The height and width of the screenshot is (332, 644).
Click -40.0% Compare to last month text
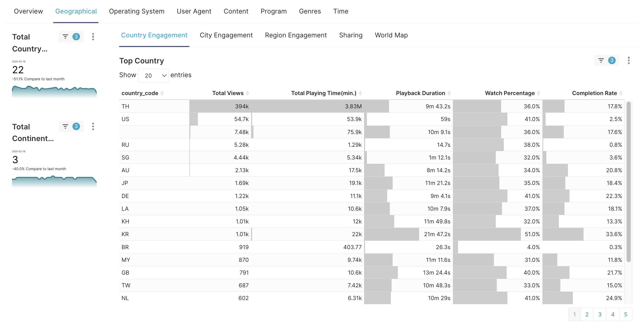(39, 169)
